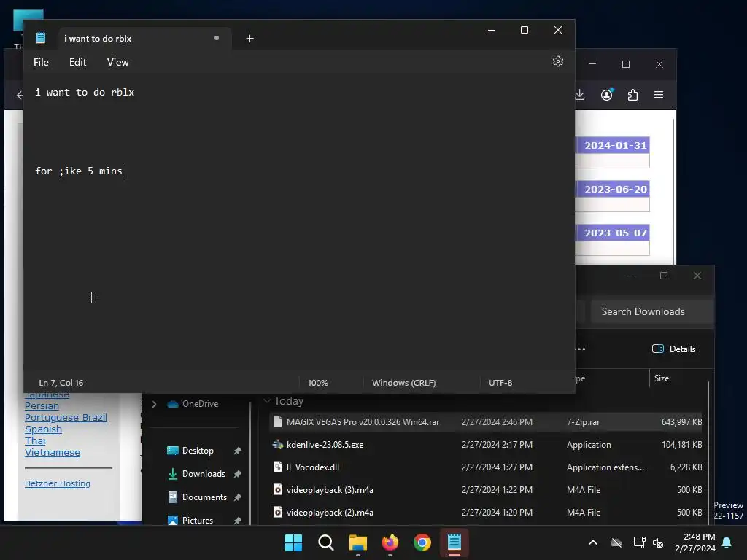This screenshot has height=560, width=747.
Task: Open Notepad settings gear
Action: coord(558,61)
